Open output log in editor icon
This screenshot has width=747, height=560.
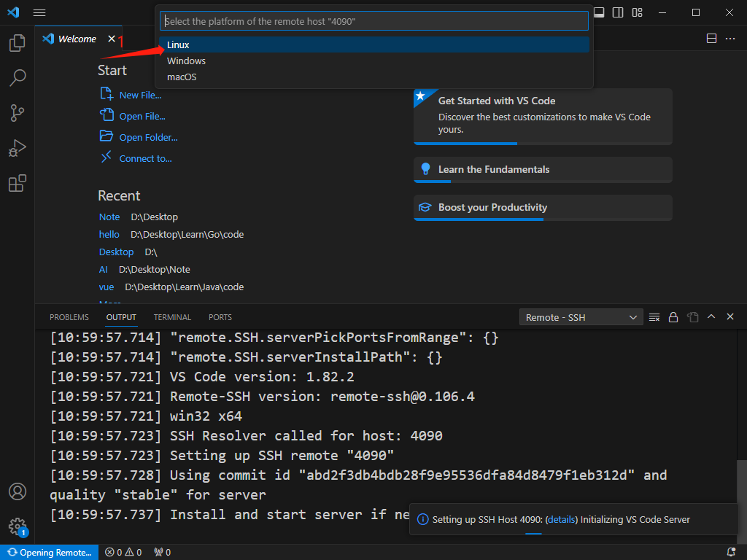tap(692, 317)
